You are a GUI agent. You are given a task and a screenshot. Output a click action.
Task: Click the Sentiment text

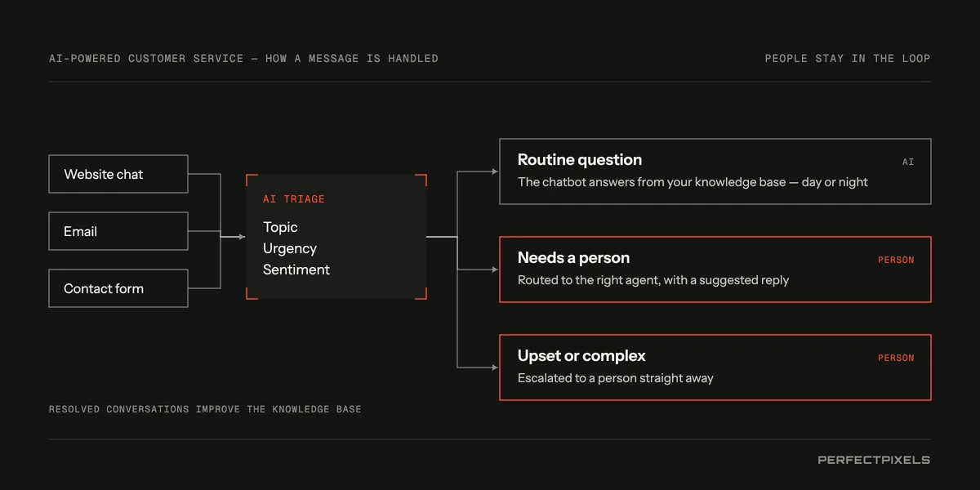[296, 269]
